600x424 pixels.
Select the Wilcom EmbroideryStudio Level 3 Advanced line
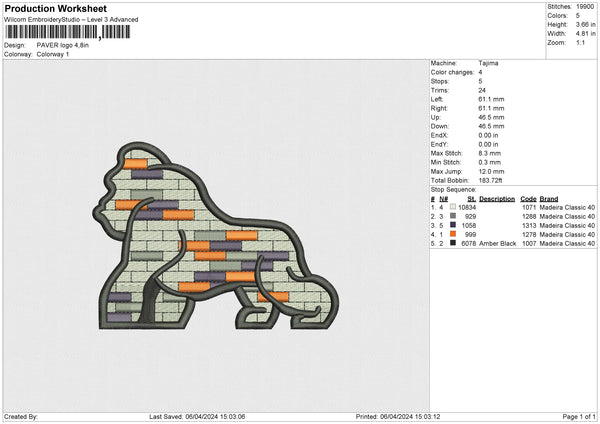71,20
